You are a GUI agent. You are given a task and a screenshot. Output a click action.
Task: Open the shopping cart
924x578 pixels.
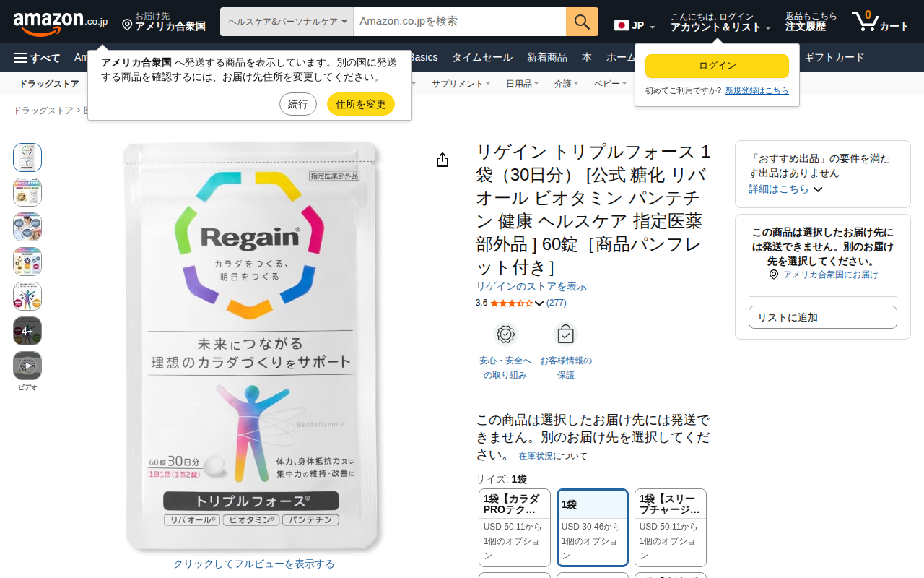point(880,22)
